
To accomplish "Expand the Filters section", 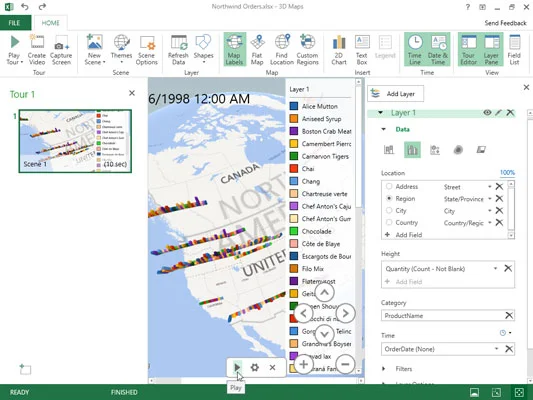I will click(x=384, y=369).
